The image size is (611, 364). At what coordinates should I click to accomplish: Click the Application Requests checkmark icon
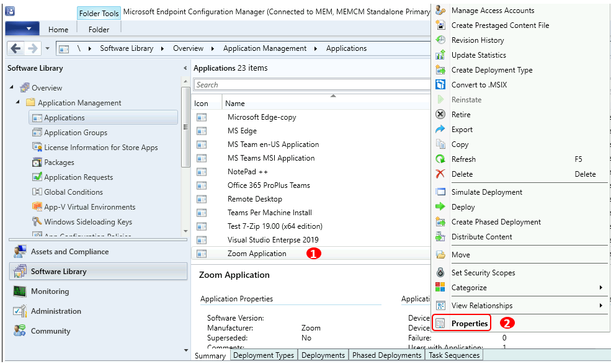[37, 177]
